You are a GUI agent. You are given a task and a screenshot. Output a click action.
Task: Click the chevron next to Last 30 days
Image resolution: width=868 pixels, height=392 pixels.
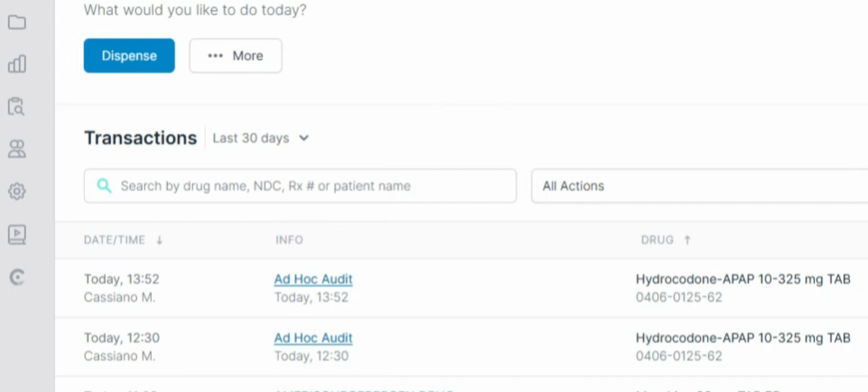pyautogui.click(x=304, y=138)
